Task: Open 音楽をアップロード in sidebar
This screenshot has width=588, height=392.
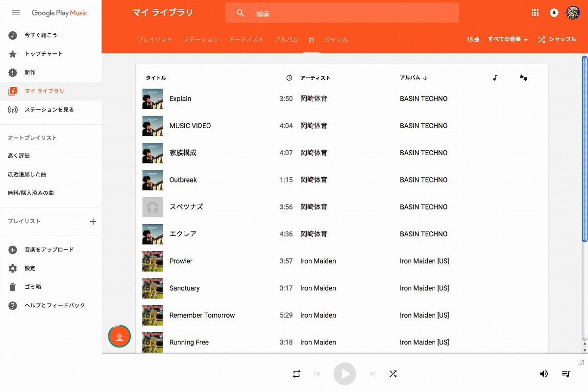Action: (49, 250)
